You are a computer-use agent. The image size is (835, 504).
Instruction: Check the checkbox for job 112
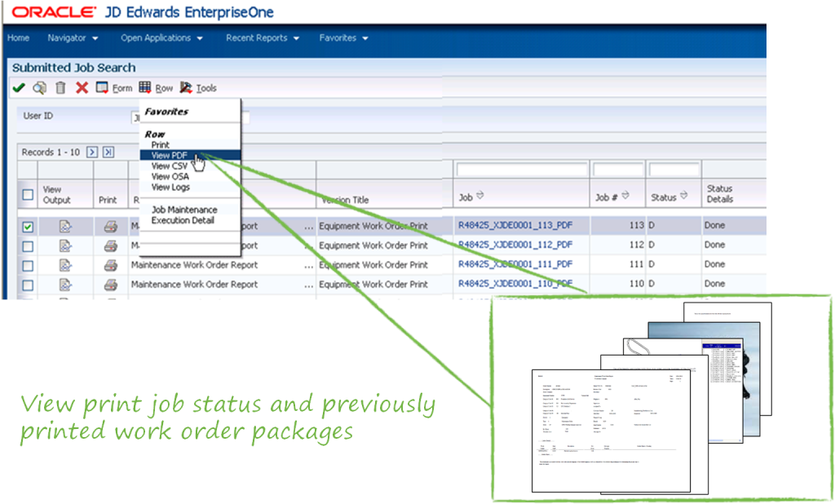pos(28,245)
